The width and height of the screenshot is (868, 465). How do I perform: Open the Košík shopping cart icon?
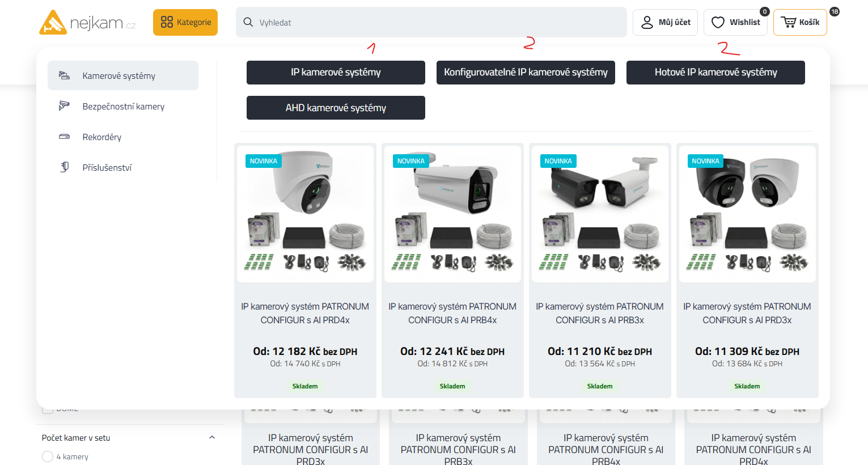788,22
